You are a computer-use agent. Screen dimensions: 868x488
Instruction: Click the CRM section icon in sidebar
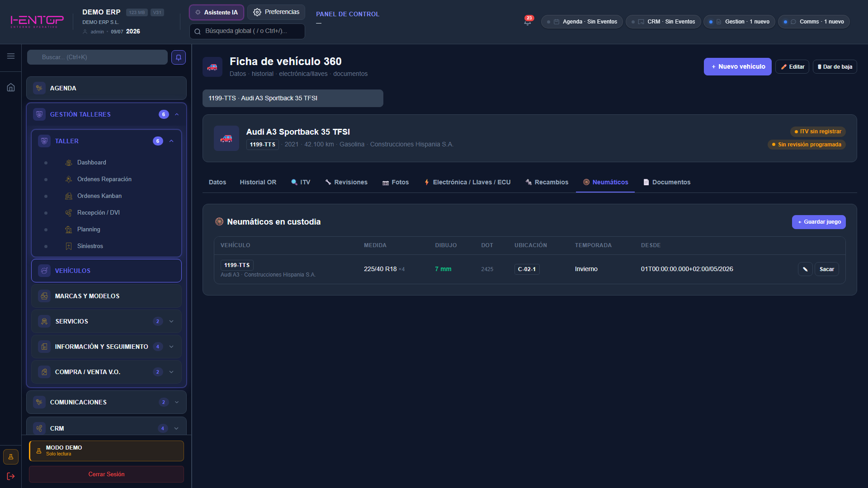(39, 428)
